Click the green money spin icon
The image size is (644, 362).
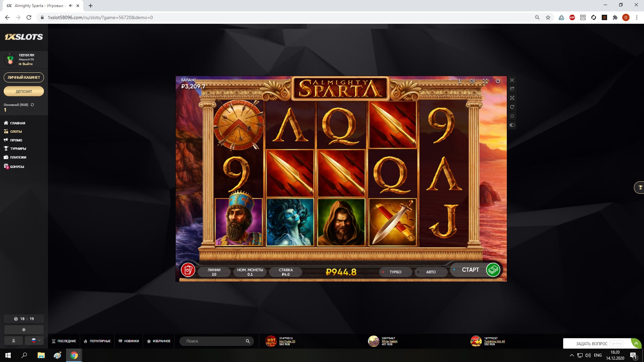[x=493, y=269]
